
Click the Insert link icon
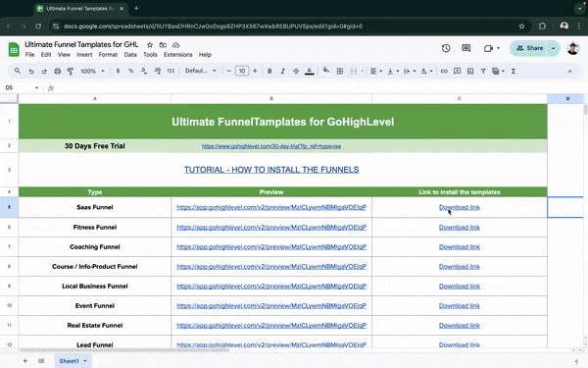click(x=444, y=71)
